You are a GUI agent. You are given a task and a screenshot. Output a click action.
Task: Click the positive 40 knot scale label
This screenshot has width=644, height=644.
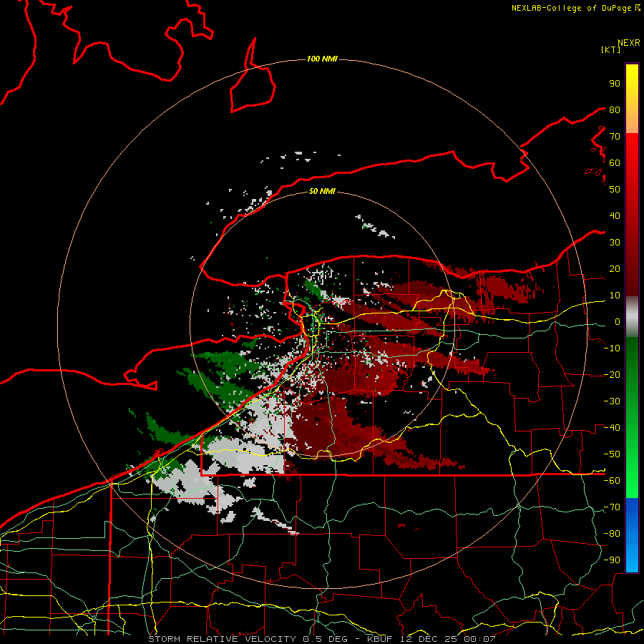(x=615, y=215)
